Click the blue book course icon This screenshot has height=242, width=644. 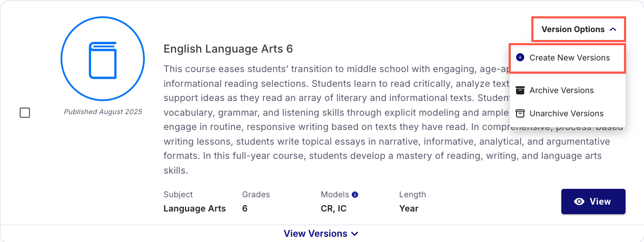point(103,62)
